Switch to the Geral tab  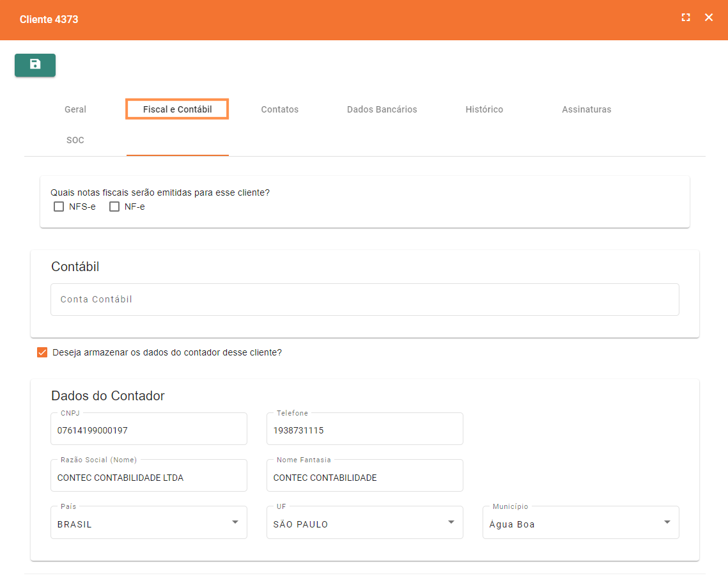[x=75, y=109]
